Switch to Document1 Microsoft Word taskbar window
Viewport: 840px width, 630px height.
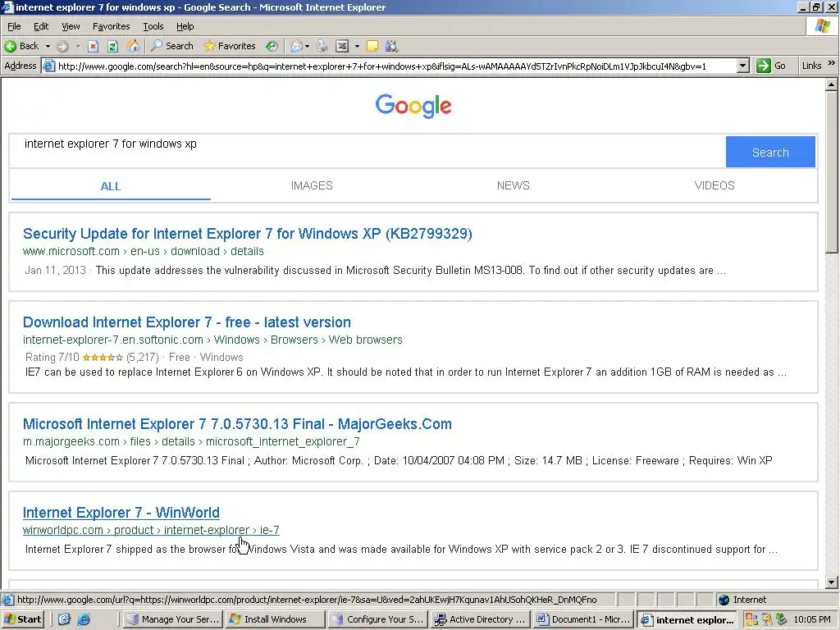pos(583,619)
